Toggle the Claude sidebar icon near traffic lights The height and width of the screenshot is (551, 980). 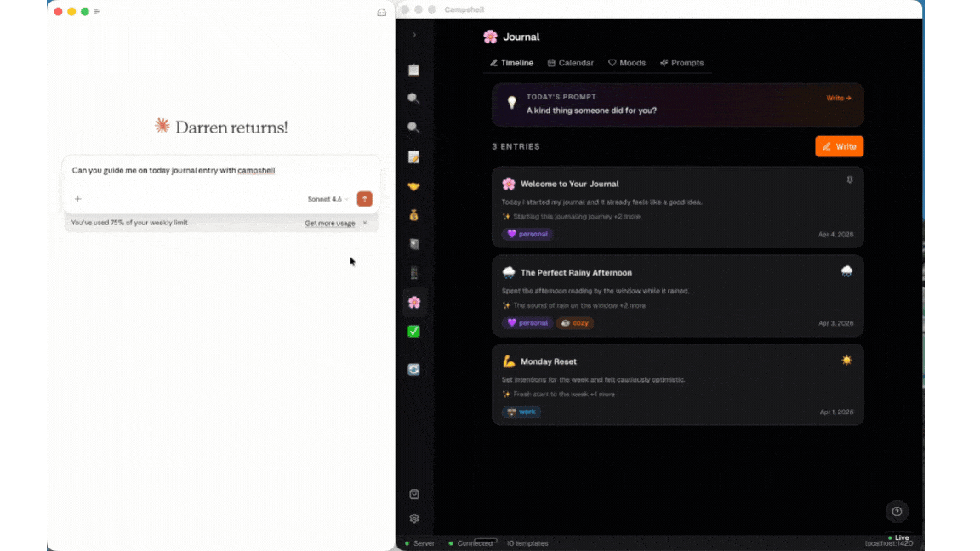coord(97,11)
